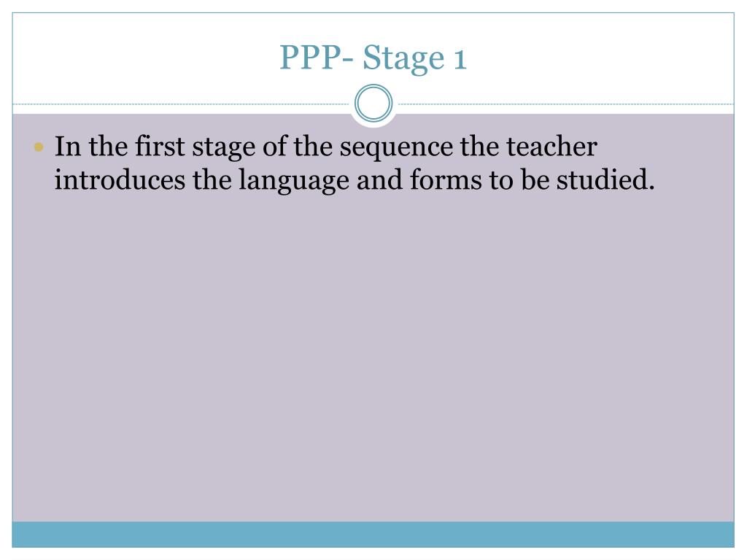Click the empty lavender content area
The image size is (747, 560).
[x=373, y=357]
